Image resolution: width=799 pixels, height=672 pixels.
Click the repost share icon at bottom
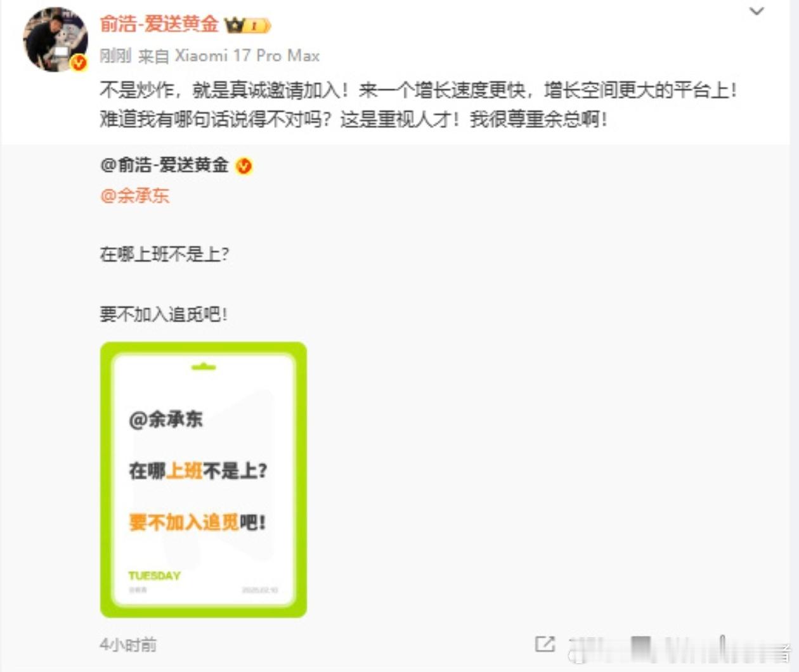545,644
